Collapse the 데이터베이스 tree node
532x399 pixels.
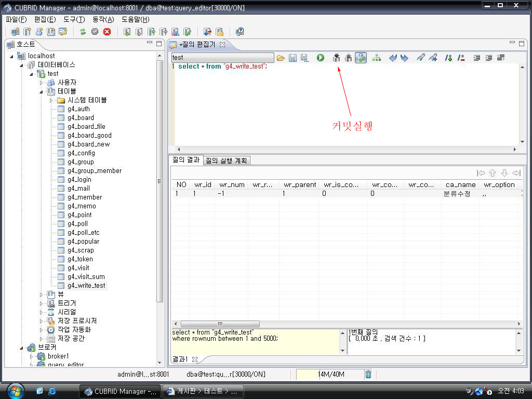(x=22, y=65)
